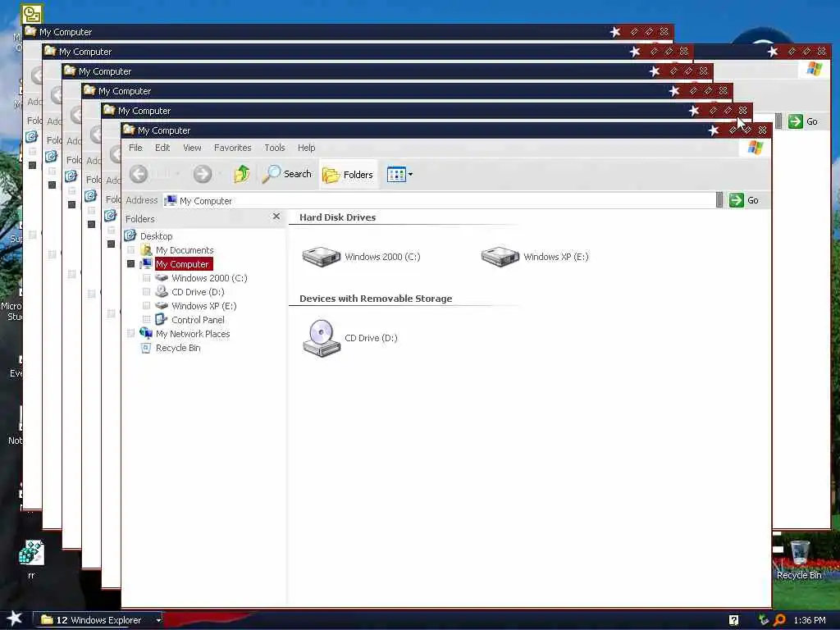
Task: Close the Folders pane with X
Action: [276, 216]
